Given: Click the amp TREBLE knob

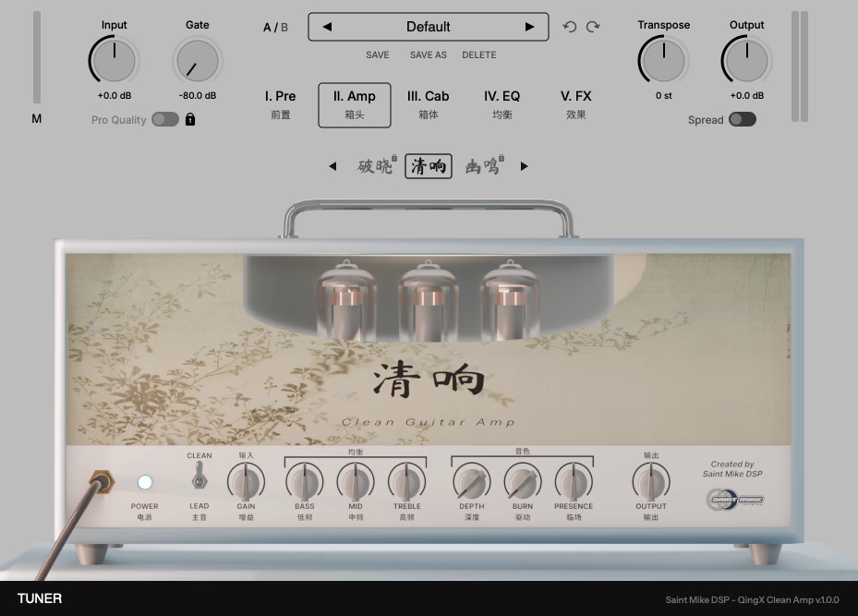Looking at the screenshot, I should click(x=406, y=481).
